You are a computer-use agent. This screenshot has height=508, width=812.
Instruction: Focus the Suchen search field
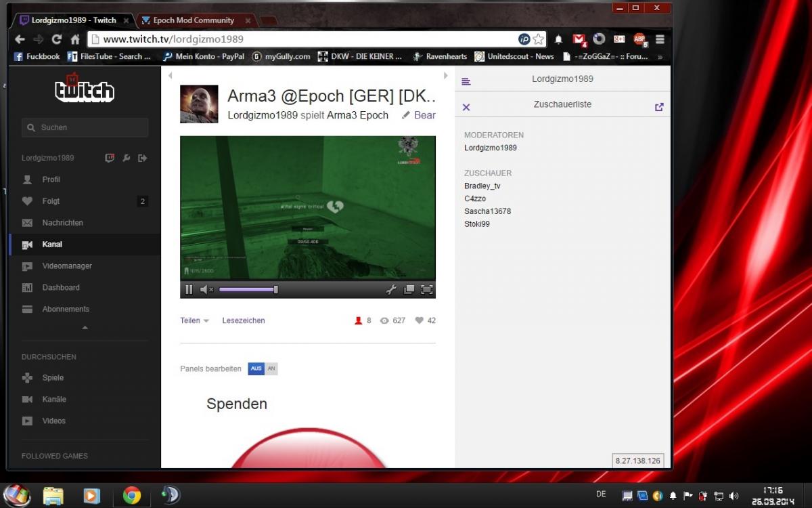coord(85,127)
